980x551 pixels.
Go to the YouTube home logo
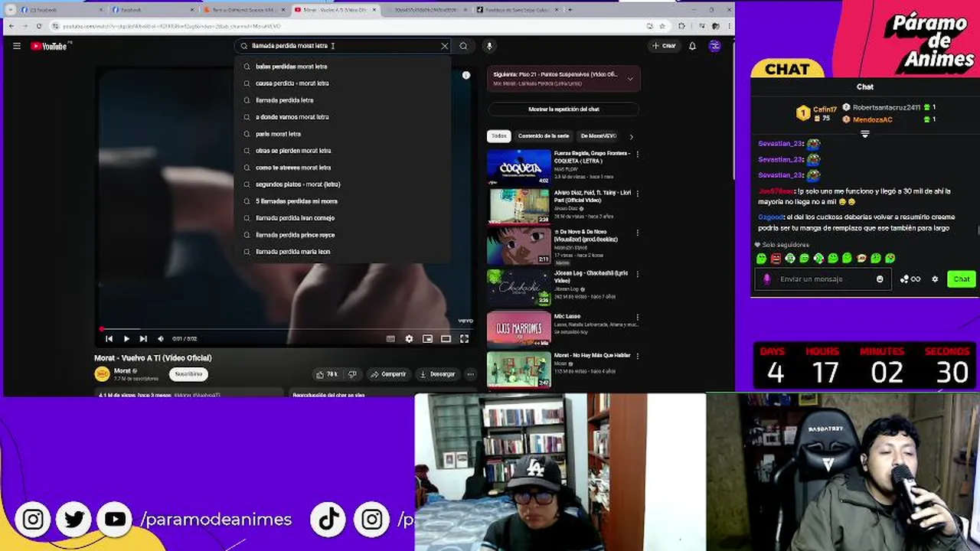click(51, 46)
